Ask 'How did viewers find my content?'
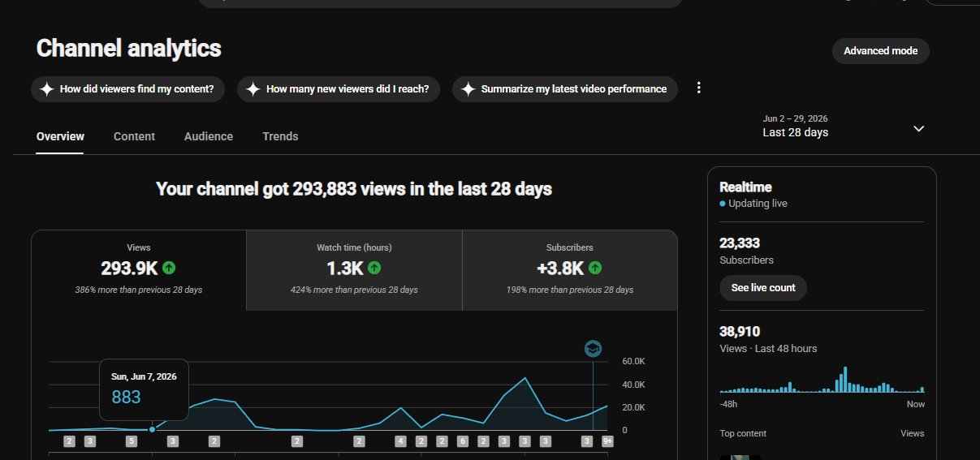 point(128,89)
